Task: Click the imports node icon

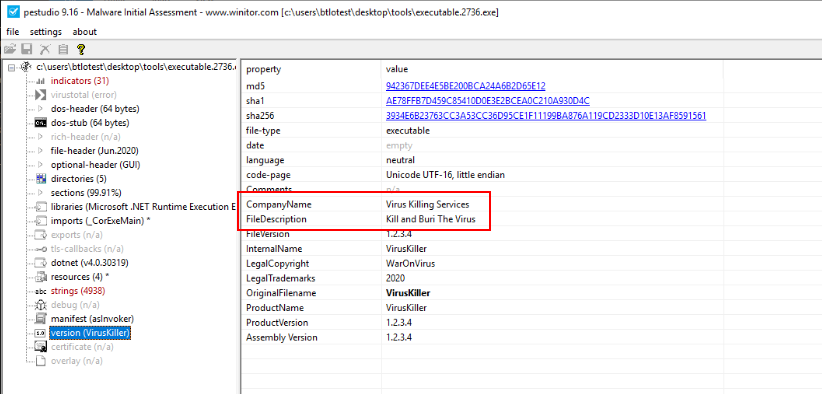Action: pos(40,221)
